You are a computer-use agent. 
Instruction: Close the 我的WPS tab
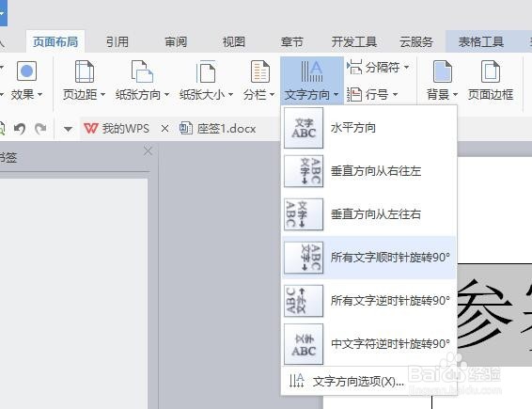click(x=164, y=129)
